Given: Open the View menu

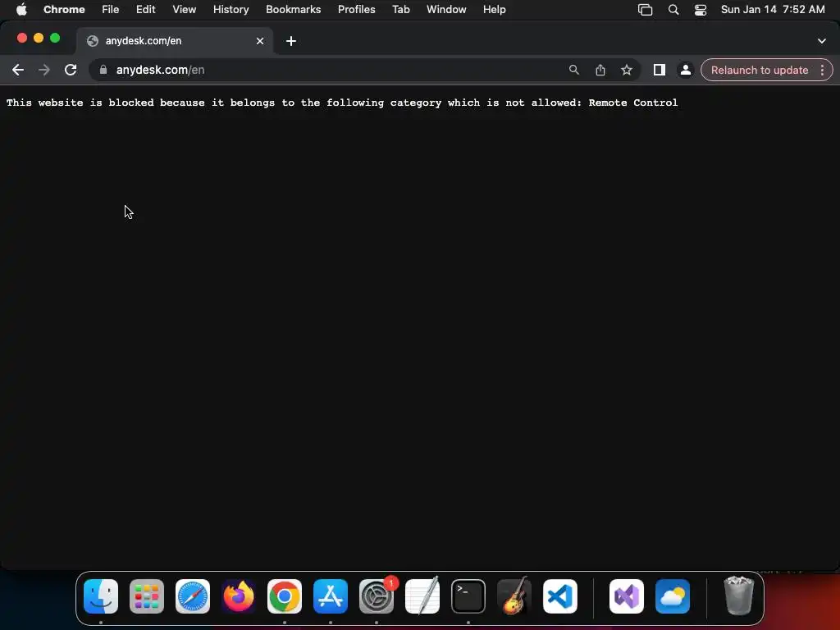Looking at the screenshot, I should pyautogui.click(x=184, y=9).
